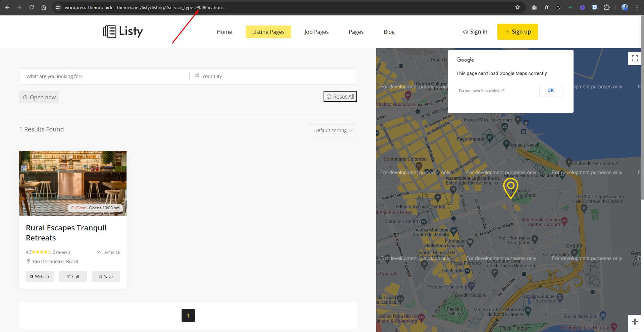644x332 pixels.
Task: Expand the Default sorting dropdown
Action: pyautogui.click(x=332, y=130)
